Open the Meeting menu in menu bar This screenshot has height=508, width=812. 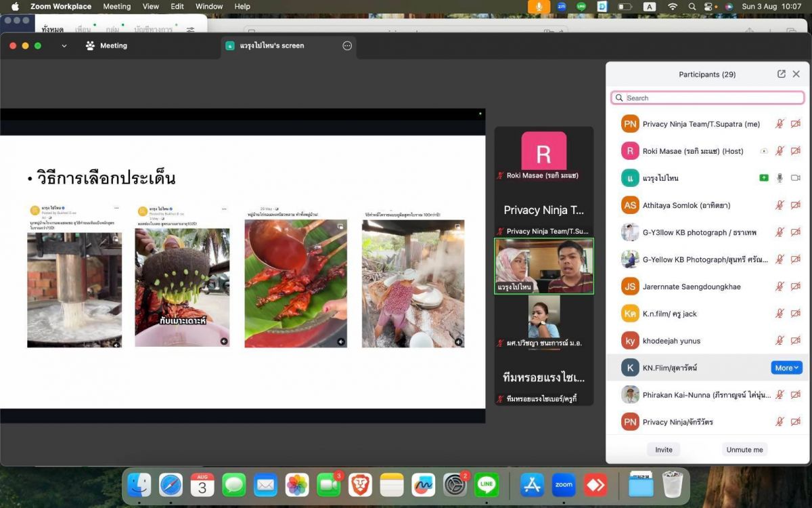[116, 6]
